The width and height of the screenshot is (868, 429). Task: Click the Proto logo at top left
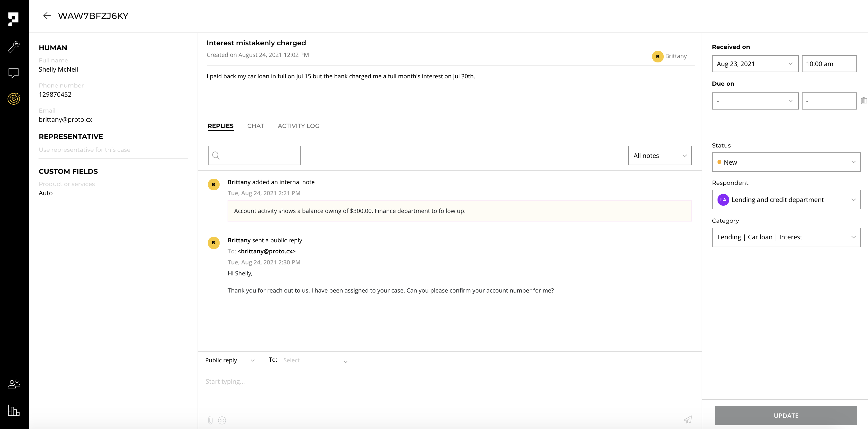click(13, 19)
